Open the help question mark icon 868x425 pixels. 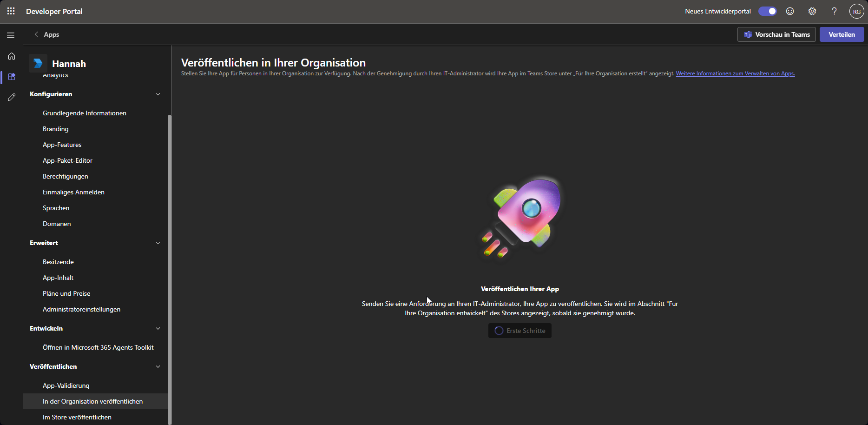tap(835, 11)
